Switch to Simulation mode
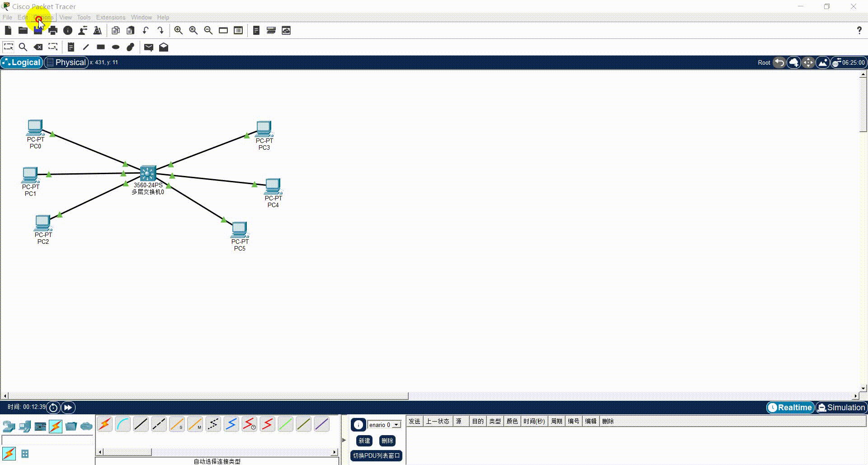Viewport: 868px width, 465px height. [x=841, y=408]
